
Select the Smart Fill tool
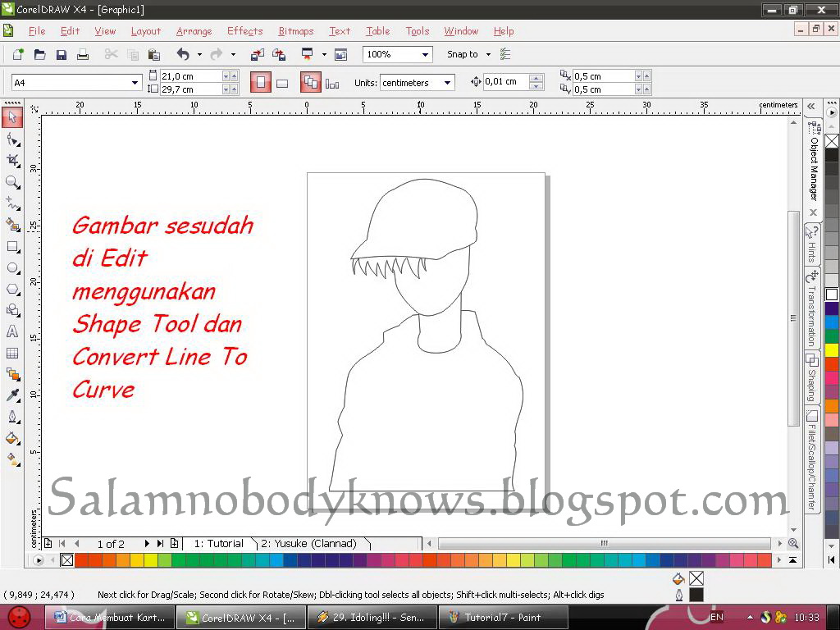tap(12, 225)
